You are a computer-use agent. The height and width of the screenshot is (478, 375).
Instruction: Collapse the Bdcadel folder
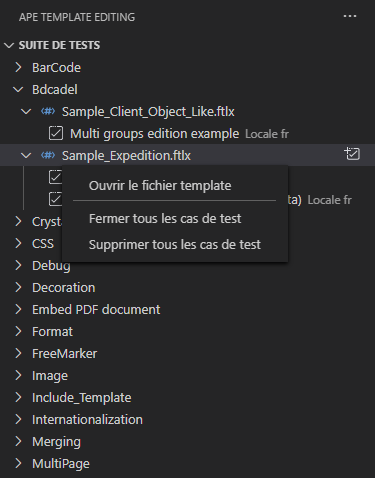tap(18, 89)
